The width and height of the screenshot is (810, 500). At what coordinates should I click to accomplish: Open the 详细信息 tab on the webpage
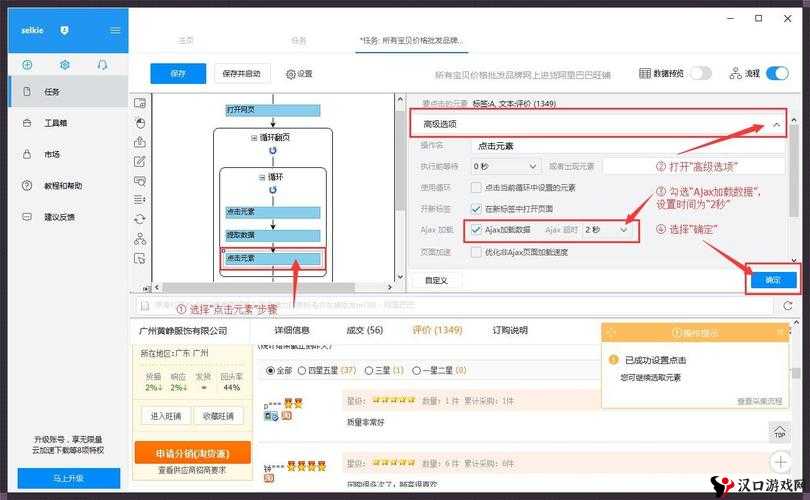coord(292,330)
